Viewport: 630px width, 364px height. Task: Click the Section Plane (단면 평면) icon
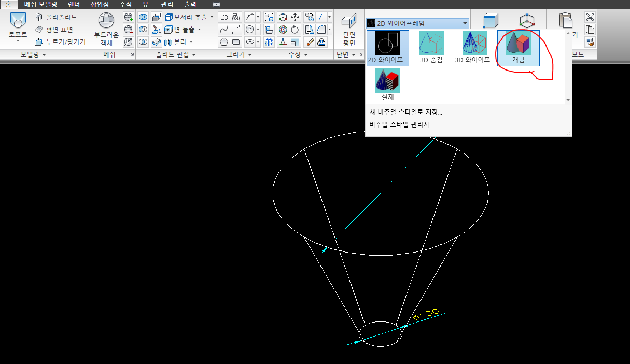coord(349,21)
